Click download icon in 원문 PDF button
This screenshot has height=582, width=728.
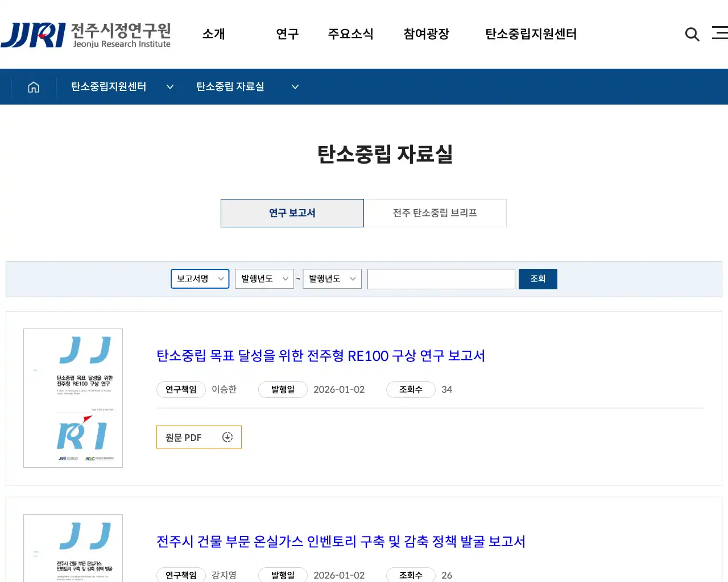pos(227,437)
